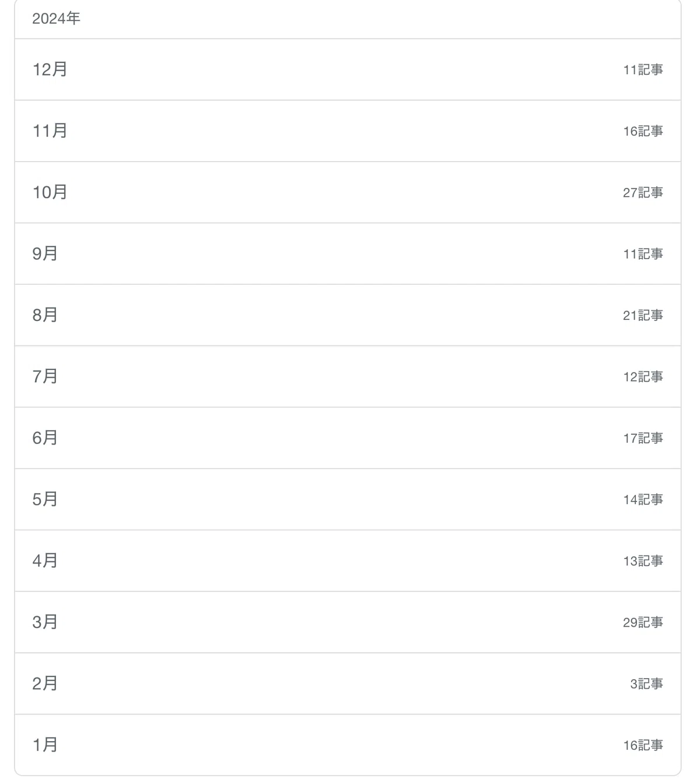Click the 3記事 article count
The image size is (700, 782).
(x=646, y=684)
